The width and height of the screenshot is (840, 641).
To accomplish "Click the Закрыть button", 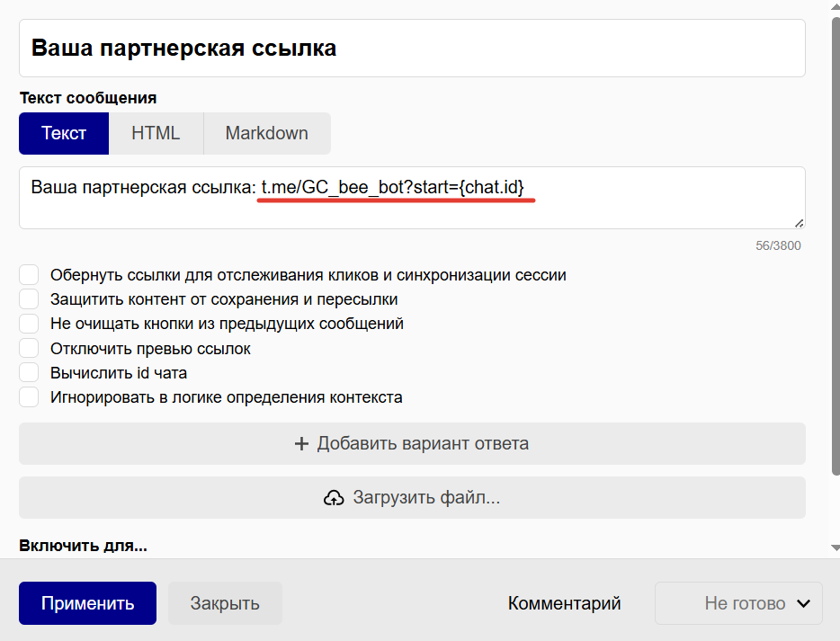I will click(x=224, y=602).
